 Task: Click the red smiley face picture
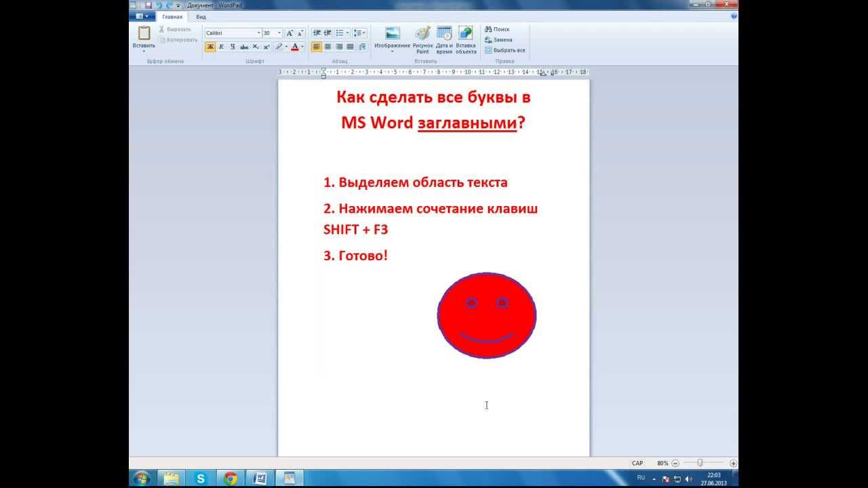point(487,316)
